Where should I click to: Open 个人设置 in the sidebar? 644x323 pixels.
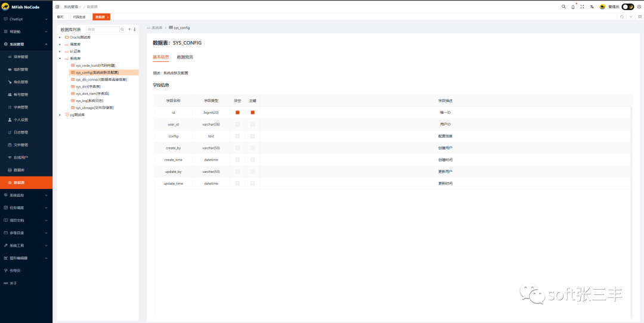pos(26,120)
